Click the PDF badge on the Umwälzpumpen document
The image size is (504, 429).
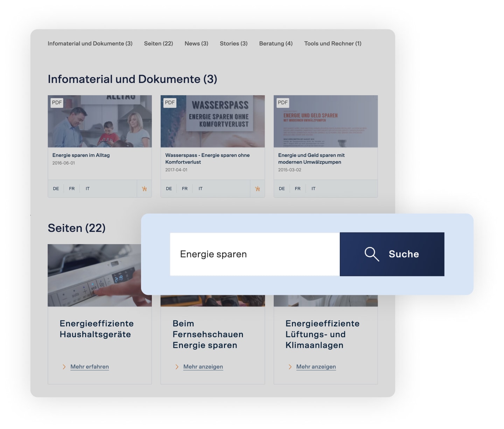coord(283,103)
